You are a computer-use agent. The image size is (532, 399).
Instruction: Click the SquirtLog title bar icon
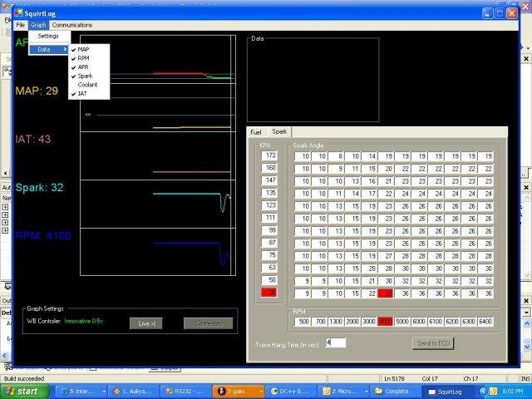pyautogui.click(x=18, y=13)
